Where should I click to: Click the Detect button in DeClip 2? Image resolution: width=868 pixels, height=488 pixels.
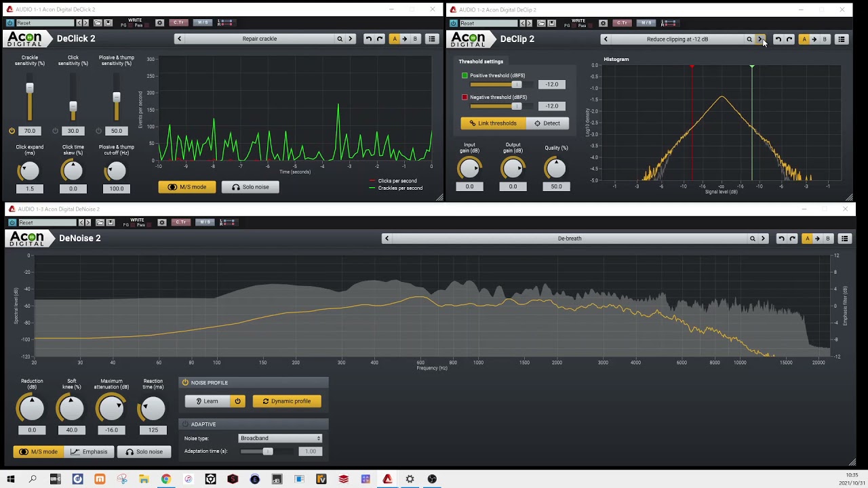(547, 123)
